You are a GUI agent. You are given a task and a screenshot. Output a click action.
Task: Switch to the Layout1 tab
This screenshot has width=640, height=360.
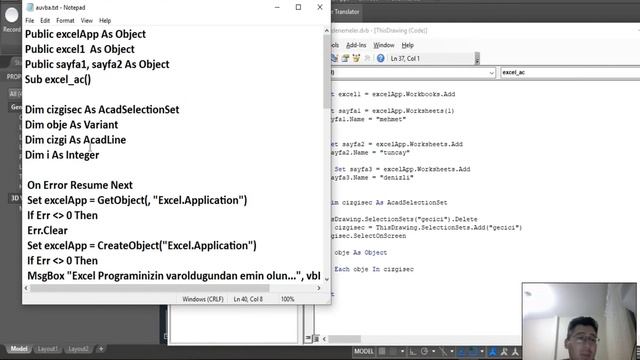coord(48,349)
